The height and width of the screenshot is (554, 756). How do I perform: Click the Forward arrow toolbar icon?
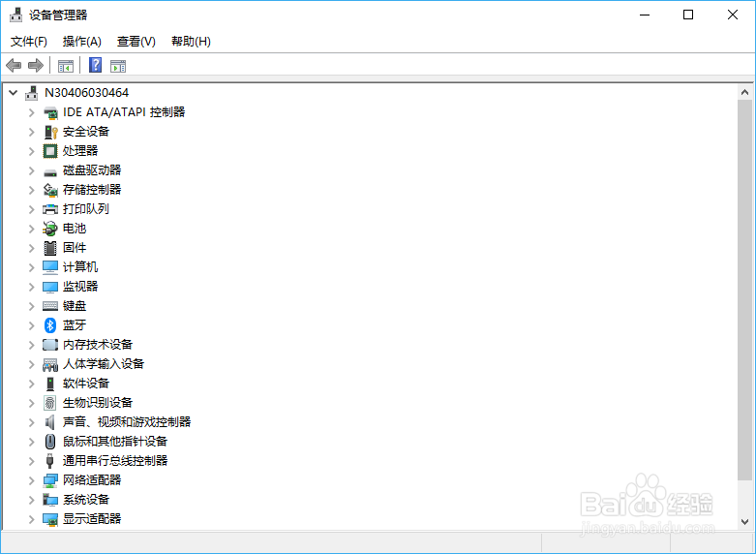pos(36,65)
